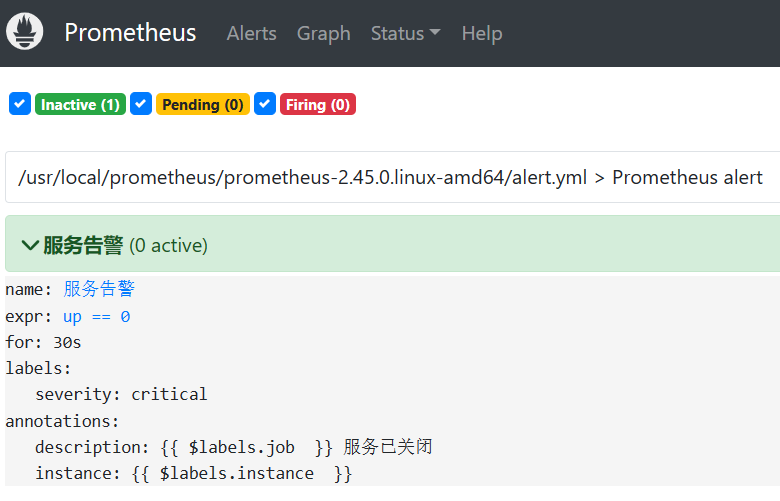
Task: Click the severity: critical label line
Action: pyautogui.click(x=121, y=394)
